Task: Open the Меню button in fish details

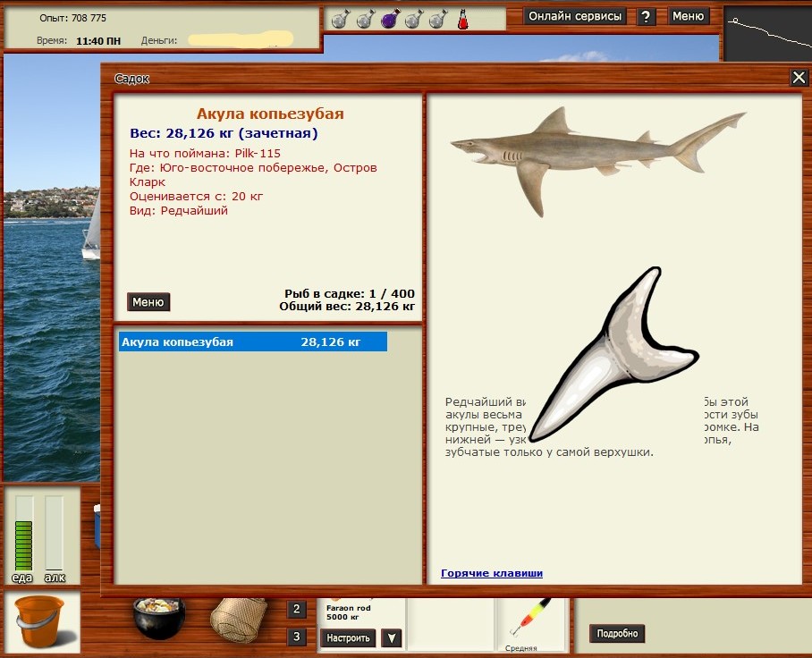Action: coord(148,302)
